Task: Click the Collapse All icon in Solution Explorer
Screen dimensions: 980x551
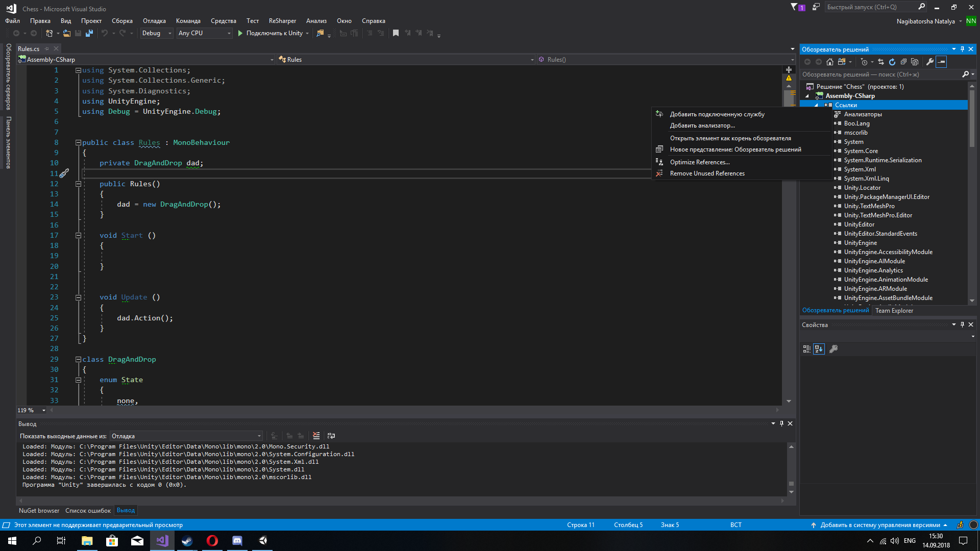Action: pos(903,62)
